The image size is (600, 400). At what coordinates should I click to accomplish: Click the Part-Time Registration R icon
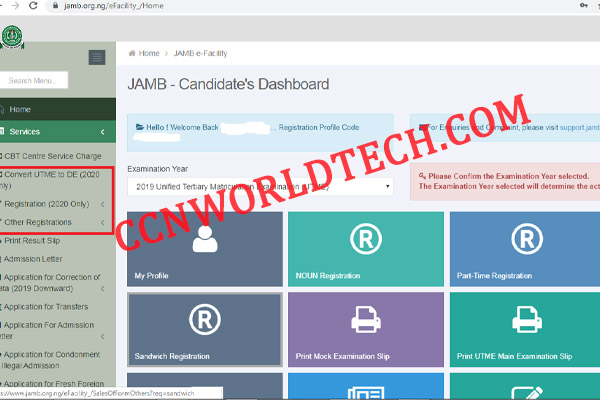point(527,239)
